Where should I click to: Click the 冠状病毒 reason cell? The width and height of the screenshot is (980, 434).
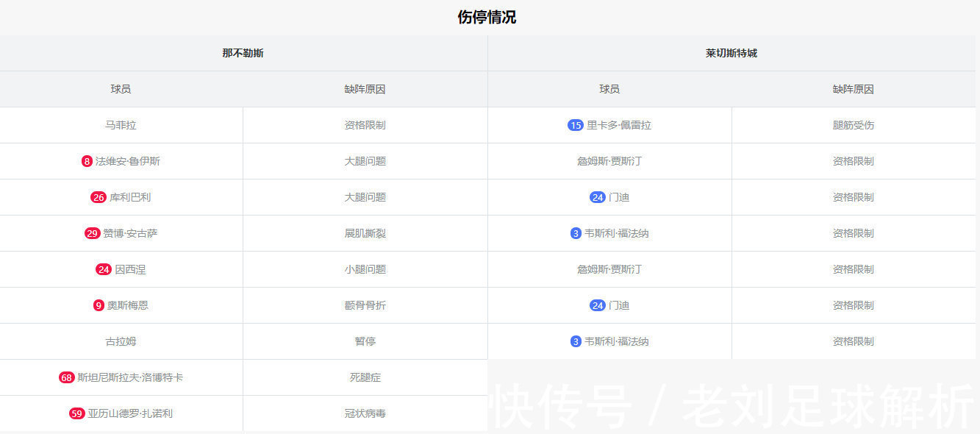coord(365,413)
